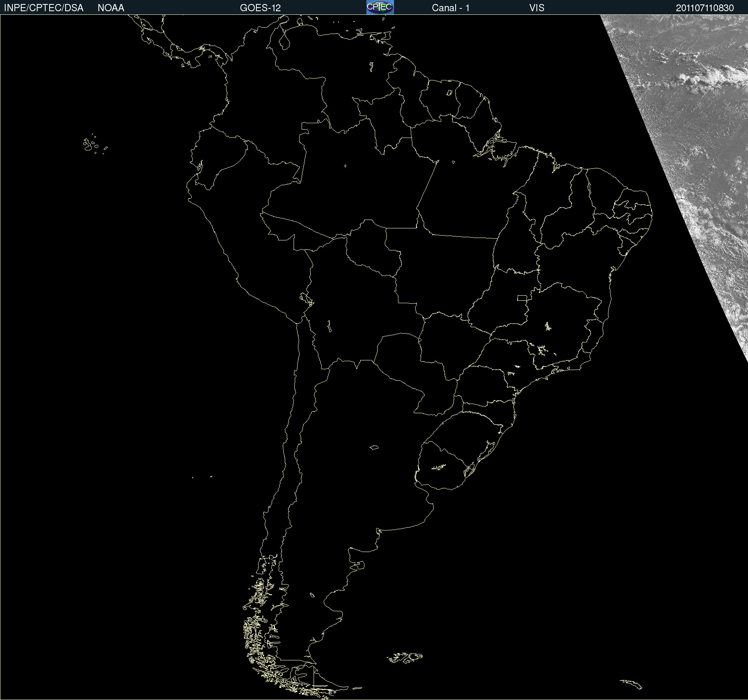Screen dimensions: 748x700
Task: Select the INPE/CPTEC/DSA header text
Action: point(44,8)
